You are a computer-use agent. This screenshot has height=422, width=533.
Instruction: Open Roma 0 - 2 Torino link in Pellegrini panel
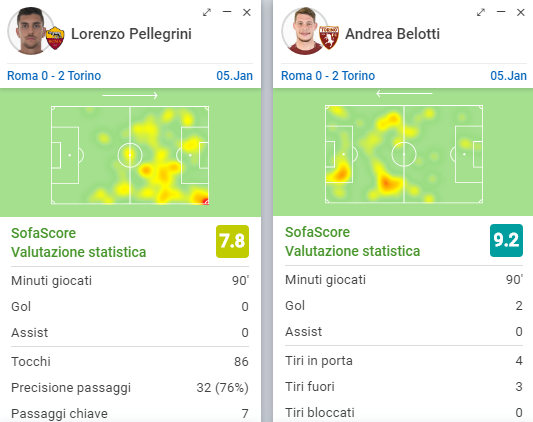point(54,75)
